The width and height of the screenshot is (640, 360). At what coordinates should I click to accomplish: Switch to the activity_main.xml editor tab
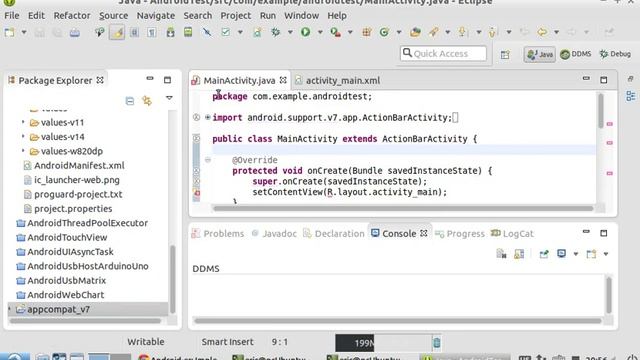click(338, 80)
